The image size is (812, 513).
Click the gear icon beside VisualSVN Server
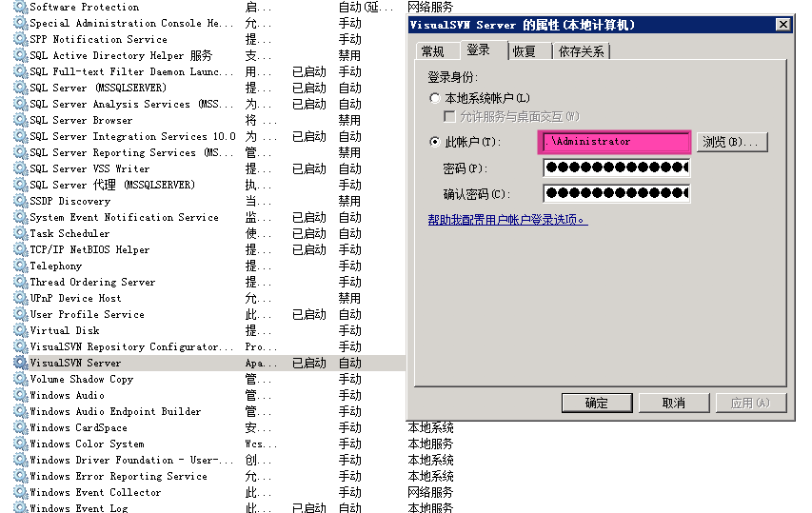[x=21, y=363]
